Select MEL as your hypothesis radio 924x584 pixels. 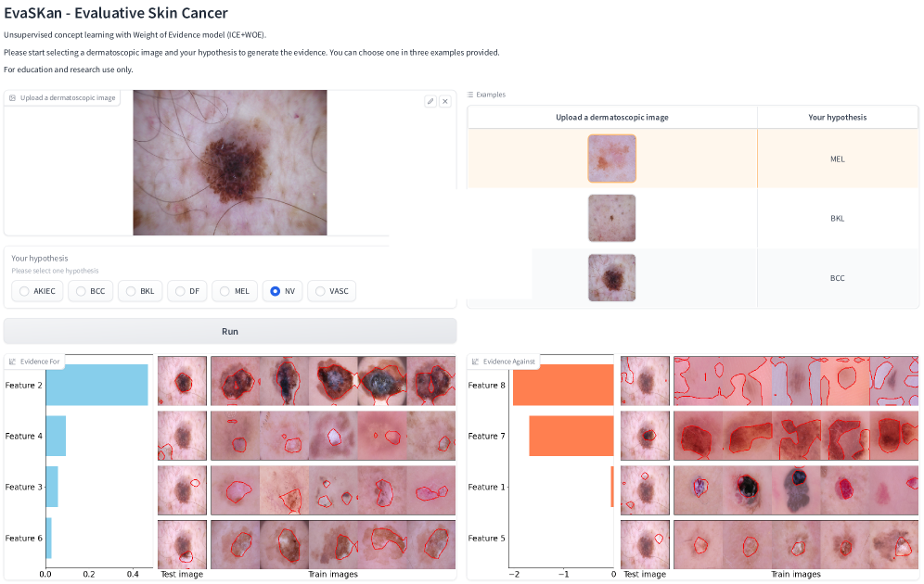(x=225, y=291)
